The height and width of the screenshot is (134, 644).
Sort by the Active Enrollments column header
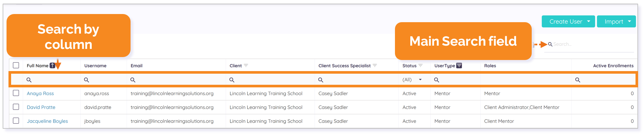[x=613, y=66]
